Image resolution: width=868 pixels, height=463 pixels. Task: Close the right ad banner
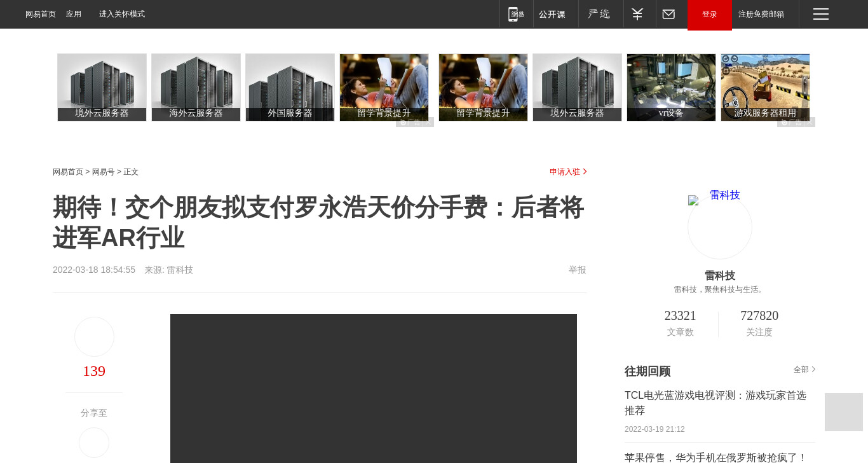(810, 122)
